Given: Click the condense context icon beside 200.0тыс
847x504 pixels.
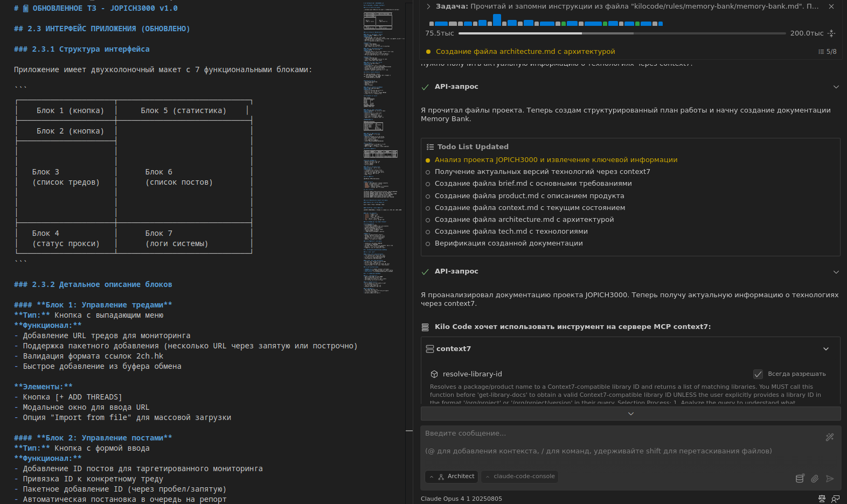Looking at the screenshot, I should tap(831, 33).
